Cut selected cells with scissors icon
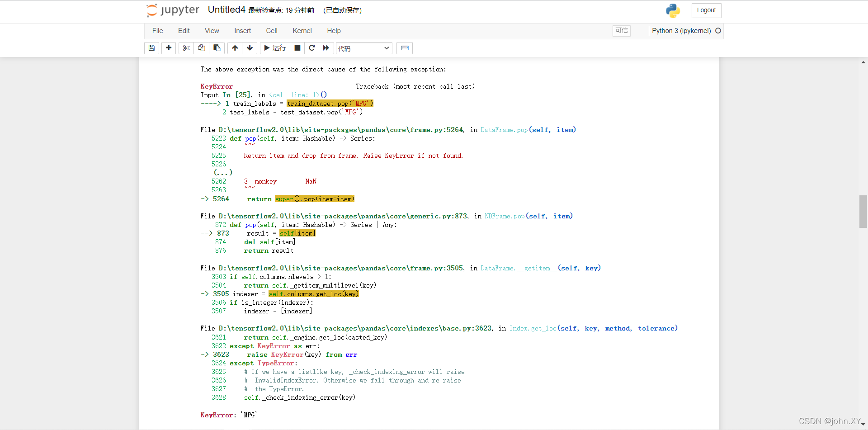 [x=186, y=48]
